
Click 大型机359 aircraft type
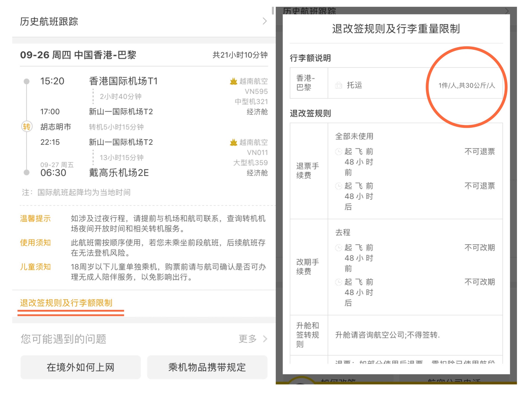pos(250,163)
